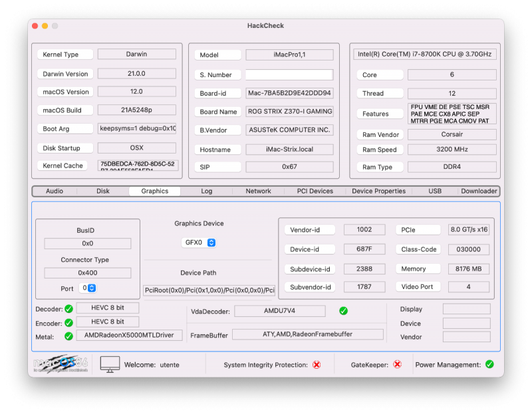The width and height of the screenshot is (532, 414).
Task: Click the Kernel Type value Darwin
Action: [x=137, y=54]
